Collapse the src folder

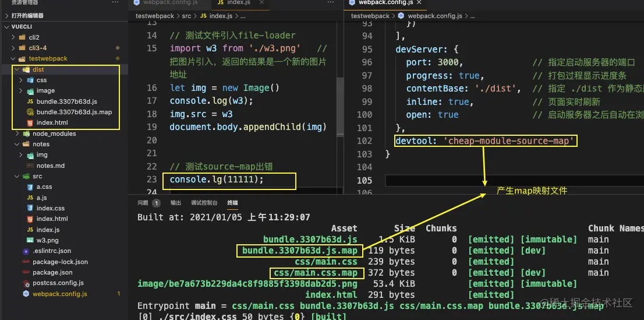[x=17, y=176]
